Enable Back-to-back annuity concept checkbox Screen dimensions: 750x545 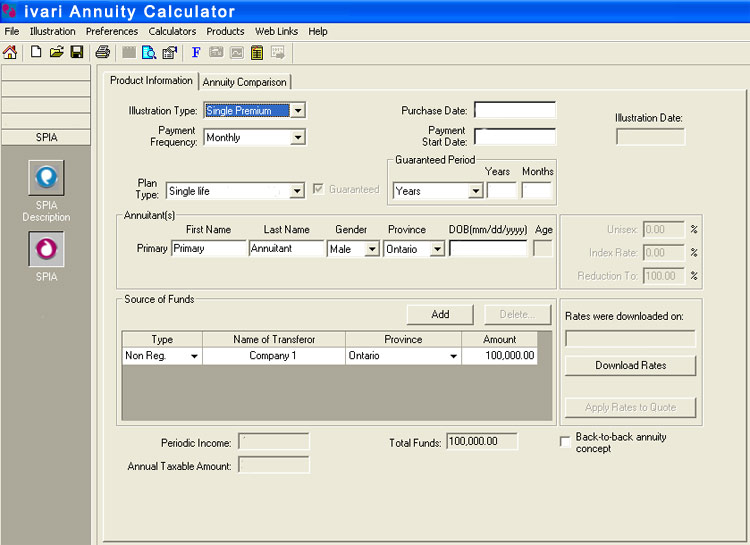click(565, 442)
